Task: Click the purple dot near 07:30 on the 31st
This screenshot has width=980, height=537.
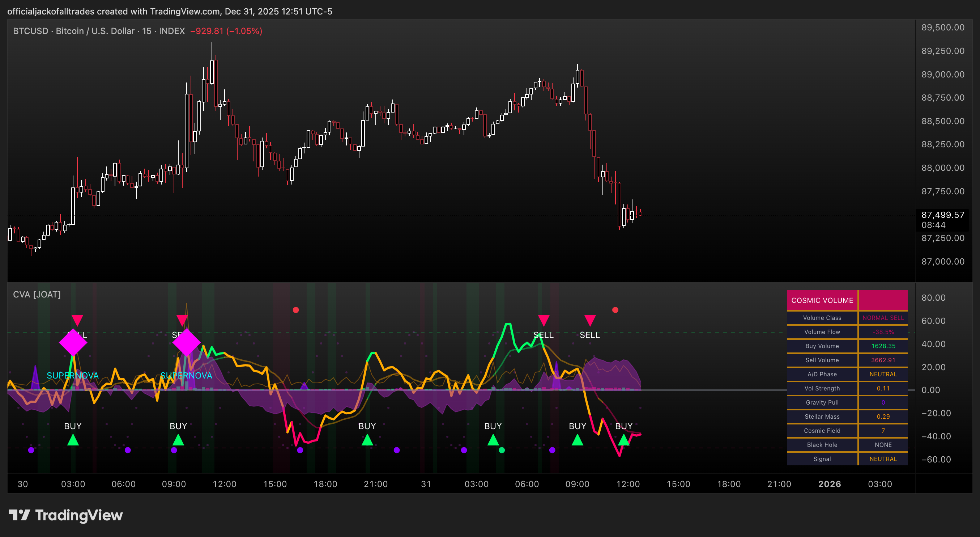Action: click(x=553, y=450)
